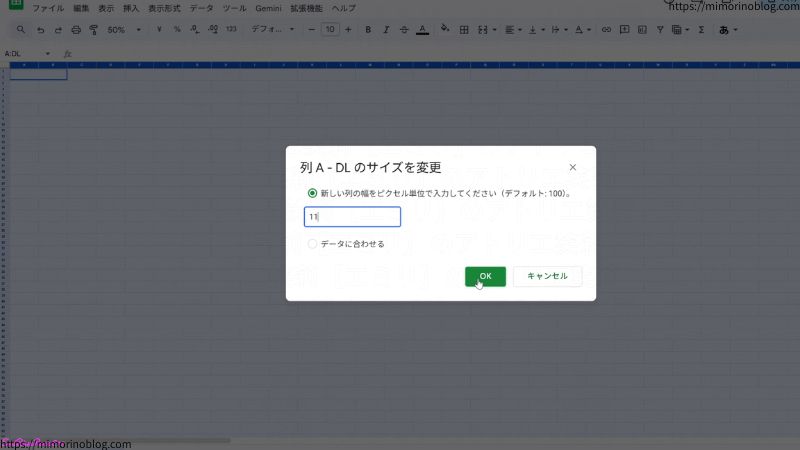Select the データに合わせる radio option
The width and height of the screenshot is (800, 450).
coord(312,244)
